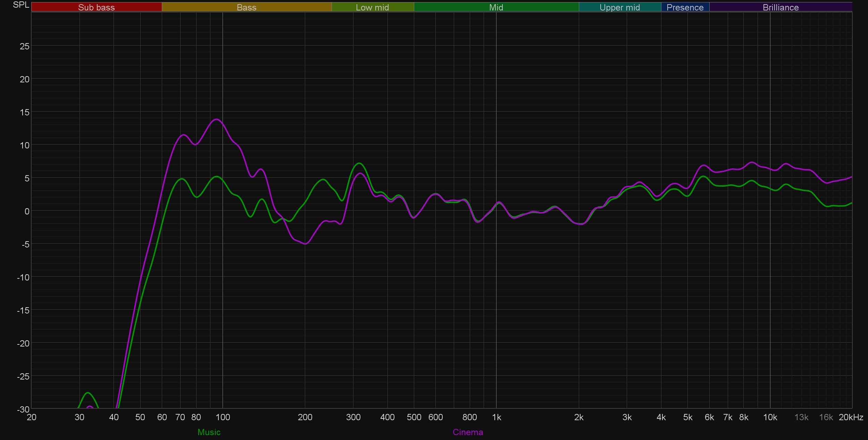This screenshot has width=868, height=440.
Task: Click the SPL axis label
Action: click(21, 5)
